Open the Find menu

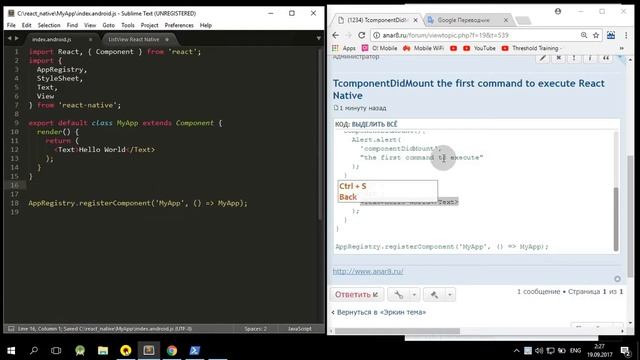tap(72, 25)
